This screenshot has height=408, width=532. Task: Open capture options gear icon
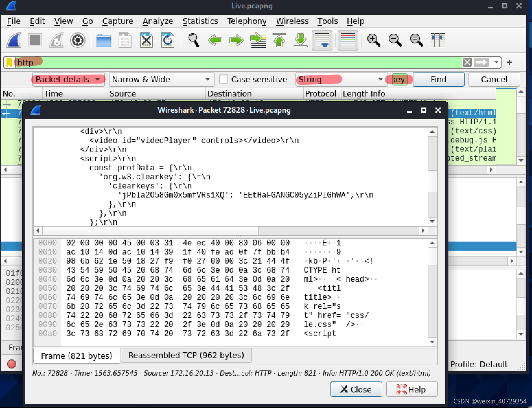coord(78,40)
